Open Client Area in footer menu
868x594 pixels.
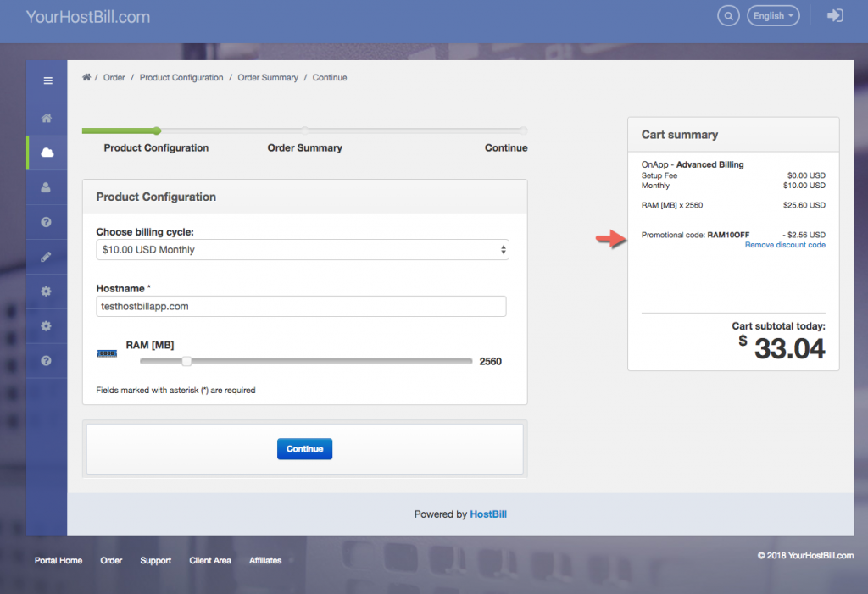pos(210,560)
